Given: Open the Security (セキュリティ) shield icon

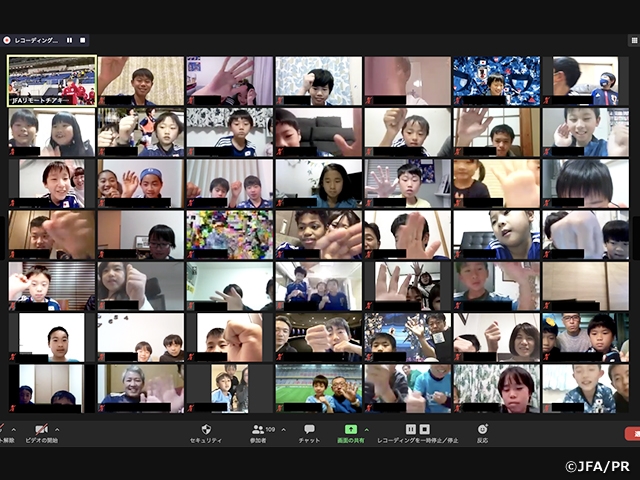Looking at the screenshot, I should click(206, 429).
